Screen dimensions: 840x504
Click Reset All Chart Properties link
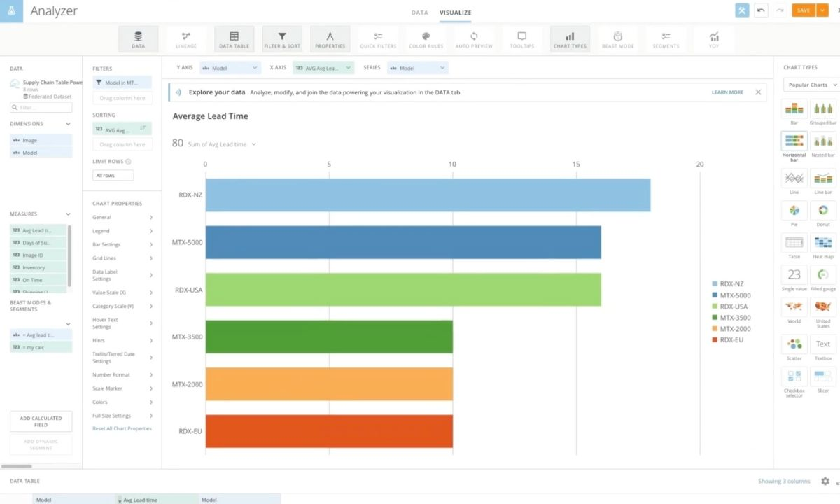(x=122, y=428)
